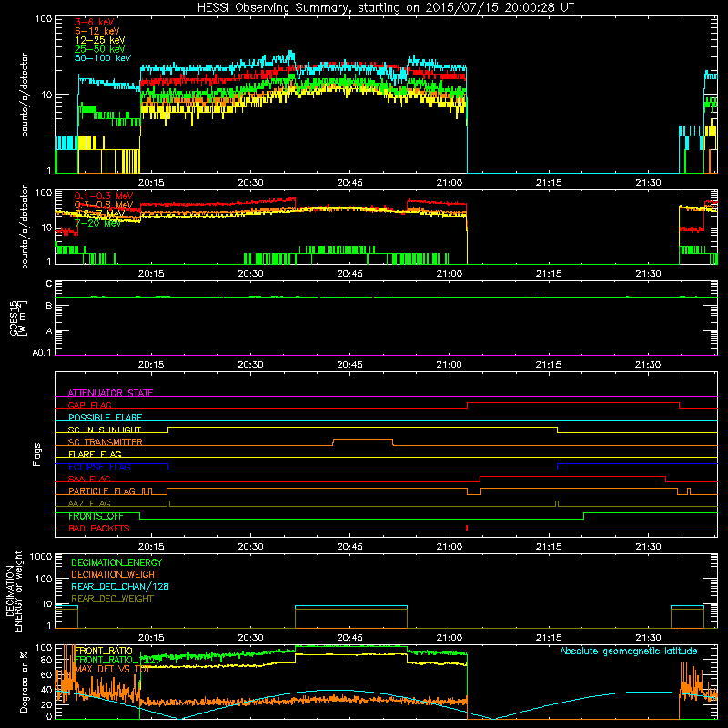The width and height of the screenshot is (728, 728).
Task: Select the BAD_PACKETS flag label
Action: click(x=99, y=529)
